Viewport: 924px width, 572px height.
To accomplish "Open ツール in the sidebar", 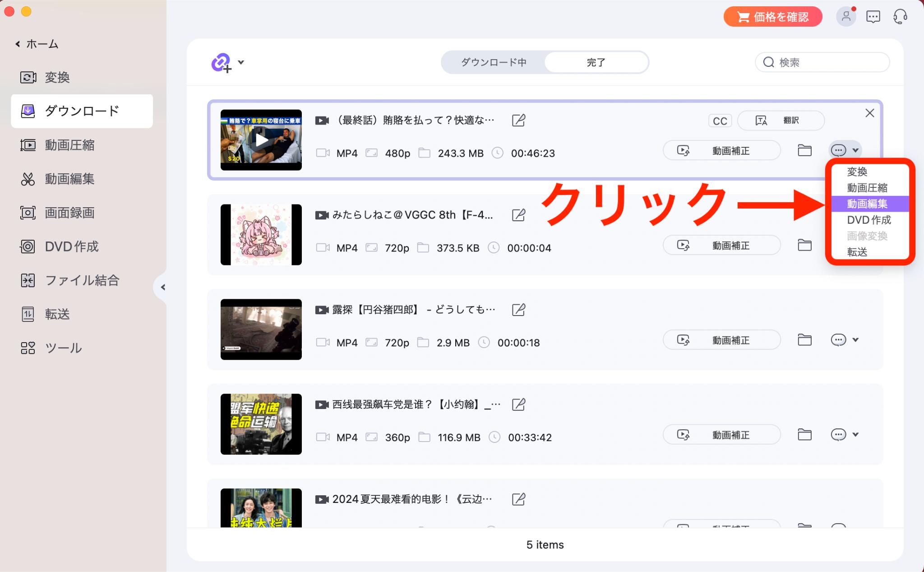I will [x=82, y=348].
